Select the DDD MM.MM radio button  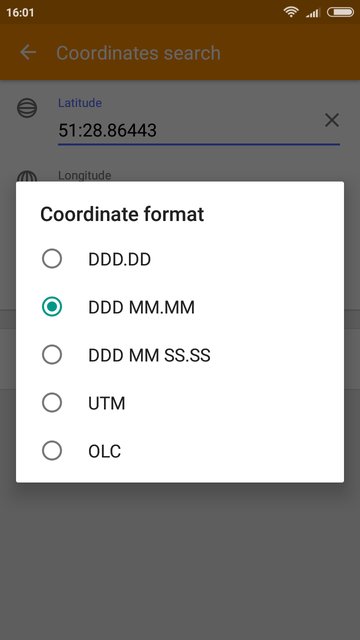coord(52,307)
